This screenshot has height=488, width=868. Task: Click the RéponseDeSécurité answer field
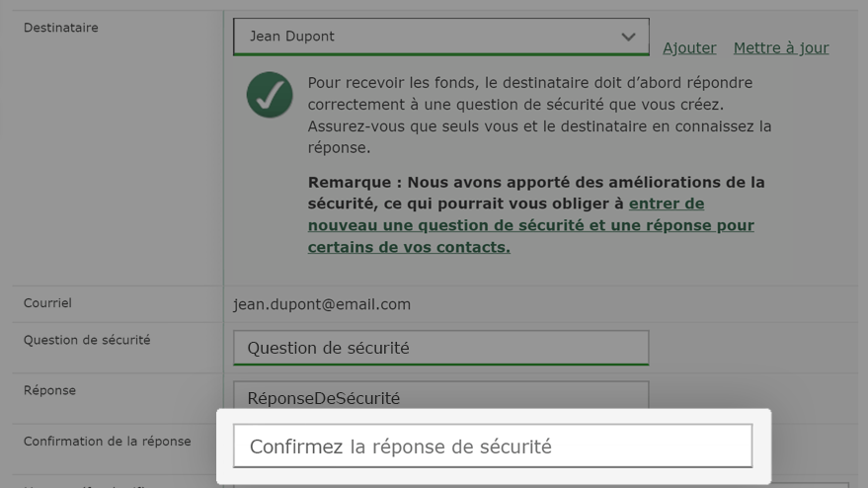pyautogui.click(x=440, y=396)
